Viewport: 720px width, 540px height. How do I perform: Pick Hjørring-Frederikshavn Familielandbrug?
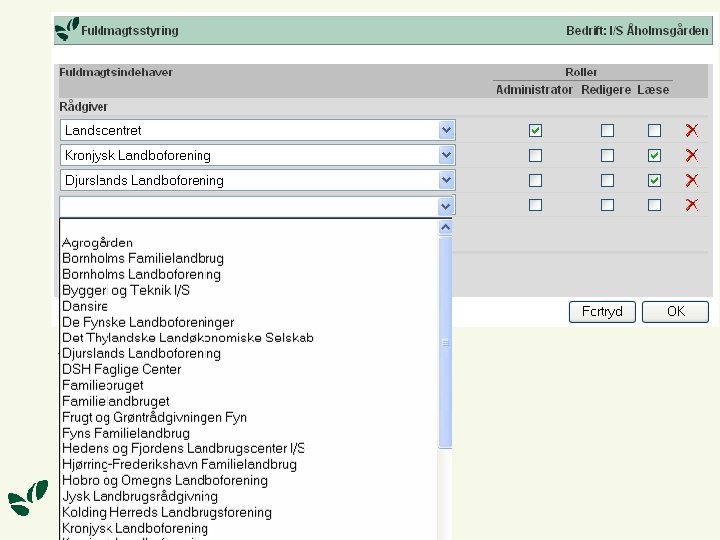click(x=180, y=464)
